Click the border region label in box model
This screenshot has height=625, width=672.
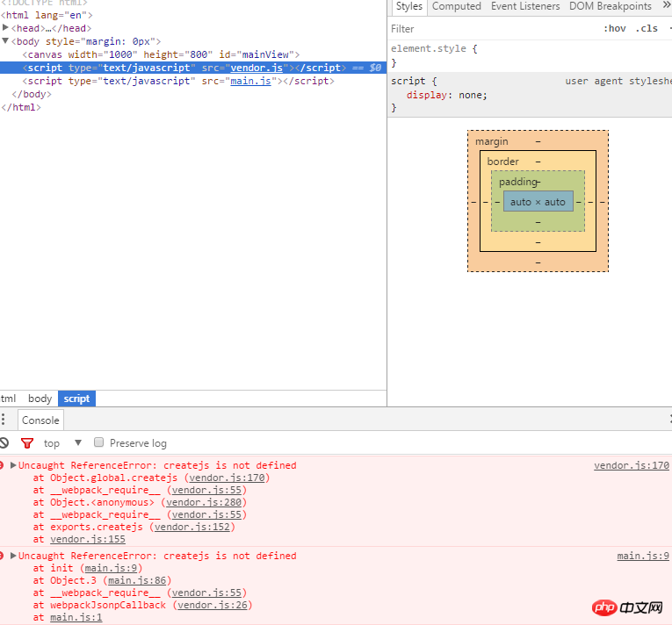pos(502,161)
